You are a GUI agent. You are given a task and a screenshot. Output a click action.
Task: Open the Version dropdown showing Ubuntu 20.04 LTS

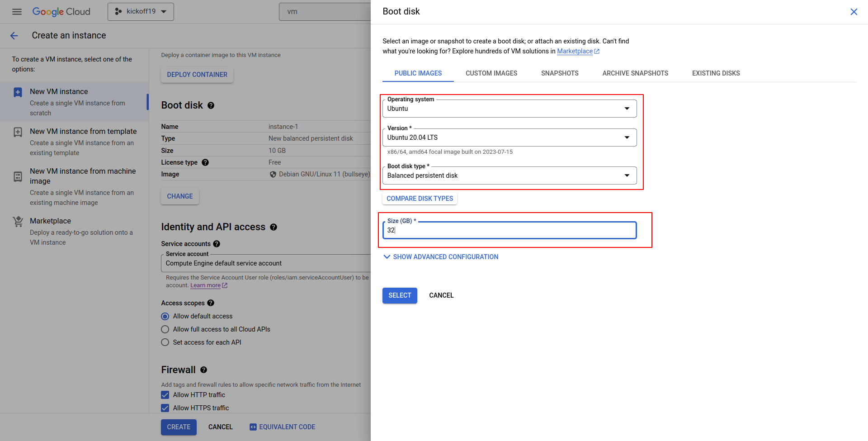click(x=509, y=138)
